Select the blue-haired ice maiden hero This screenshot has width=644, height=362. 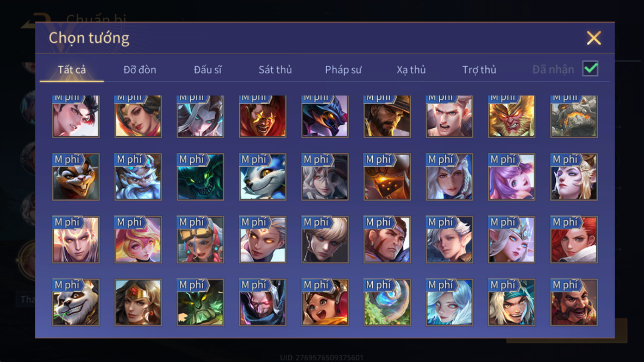[449, 302]
